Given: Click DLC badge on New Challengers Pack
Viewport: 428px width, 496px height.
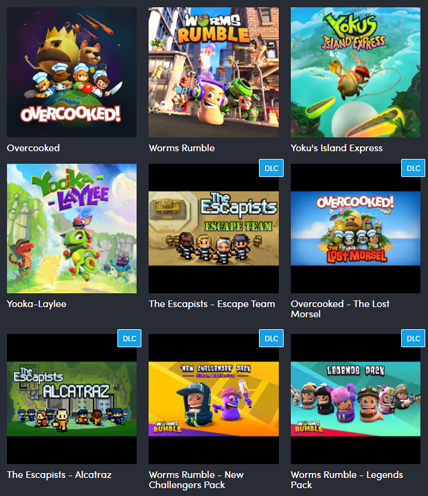Looking at the screenshot, I should (271, 338).
